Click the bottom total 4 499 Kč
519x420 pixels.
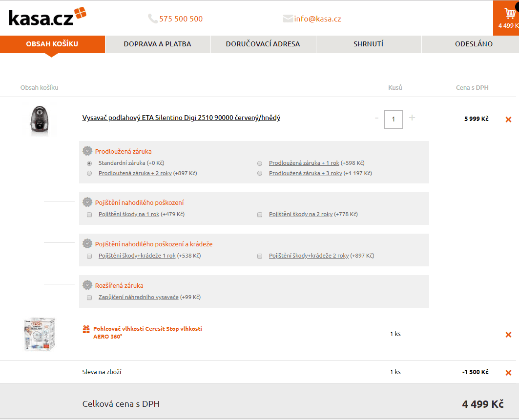(x=483, y=404)
